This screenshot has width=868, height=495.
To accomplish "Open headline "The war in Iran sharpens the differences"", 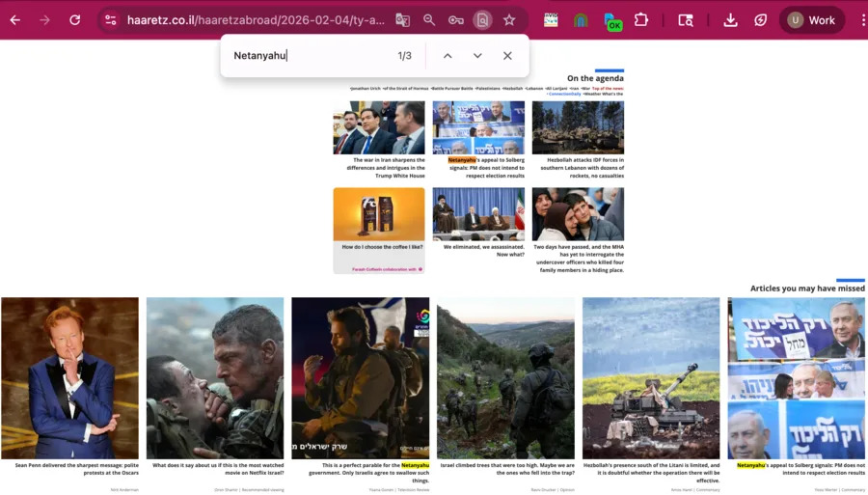I will pos(386,168).
